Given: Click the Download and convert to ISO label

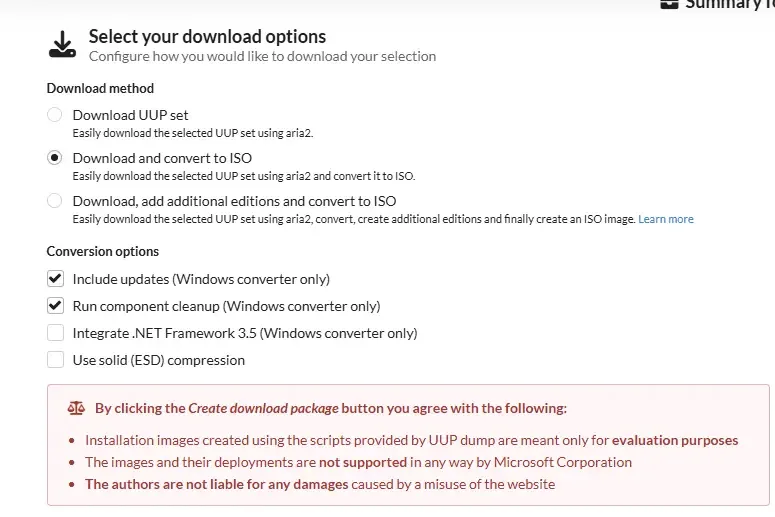Looking at the screenshot, I should click(162, 158).
